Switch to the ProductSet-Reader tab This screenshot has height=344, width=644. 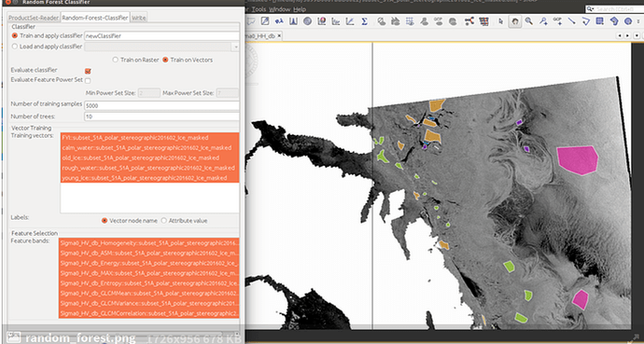34,18
